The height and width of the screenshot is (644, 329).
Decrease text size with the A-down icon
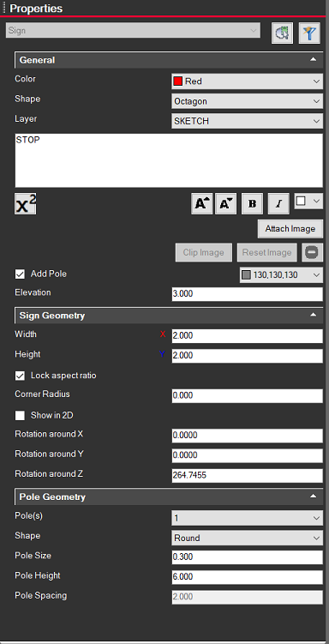[x=226, y=204]
